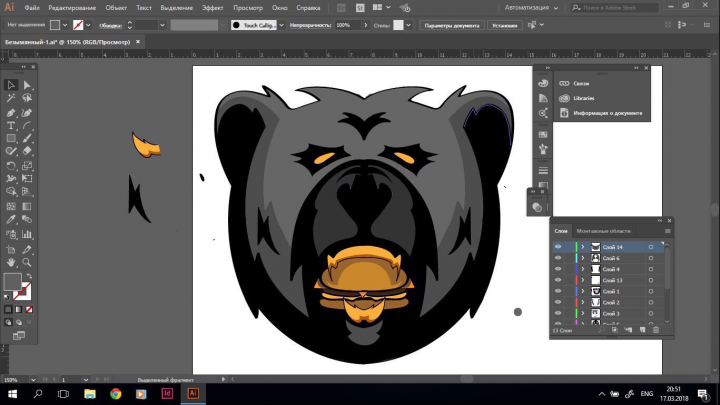Hide layer Слой 14
720x405 pixels.
(558, 247)
